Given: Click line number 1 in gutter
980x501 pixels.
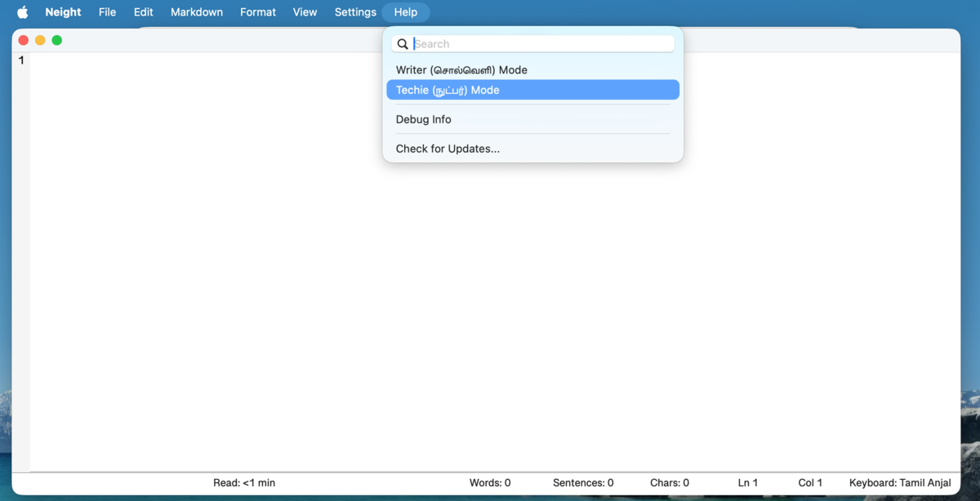Looking at the screenshot, I should coord(21,60).
